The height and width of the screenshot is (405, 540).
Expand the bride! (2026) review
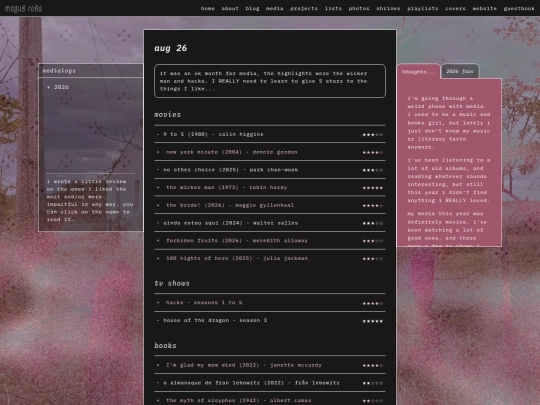[225, 205]
